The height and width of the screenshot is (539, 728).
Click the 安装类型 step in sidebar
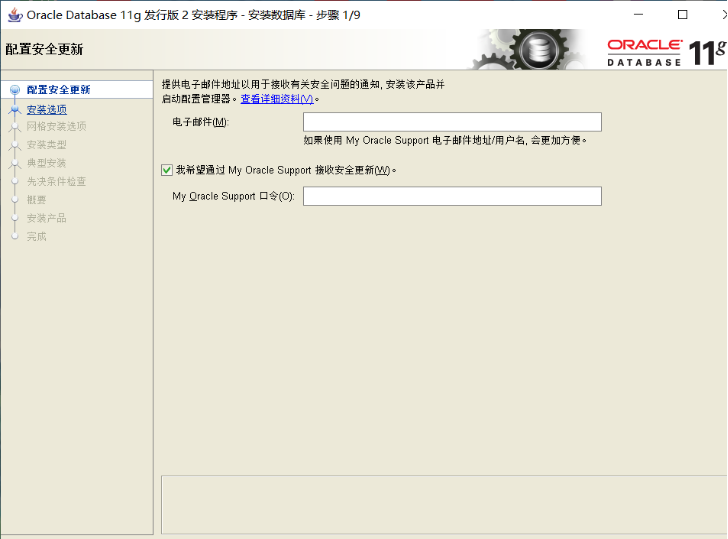[46, 145]
